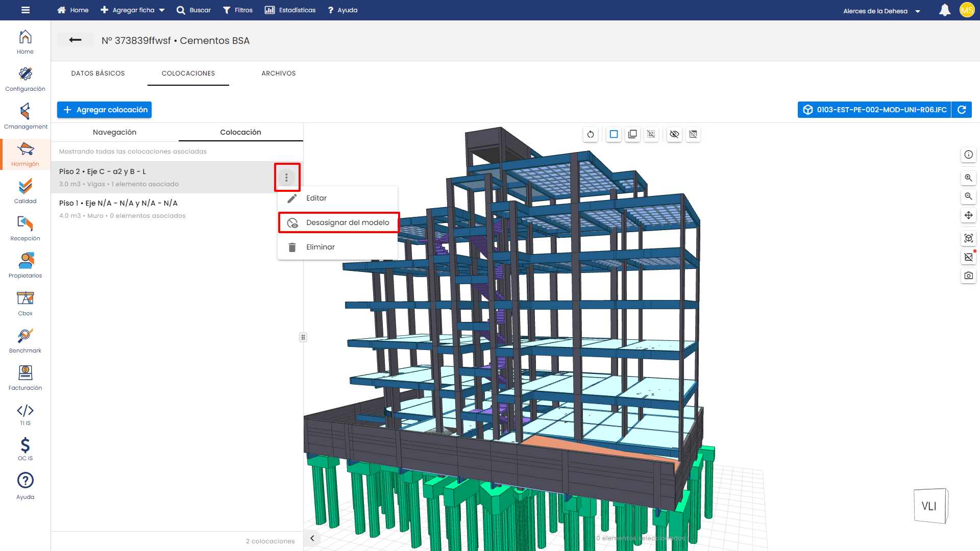The image size is (980, 551).
Task: Expand the Agregar ficha dropdown
Action: 133,10
